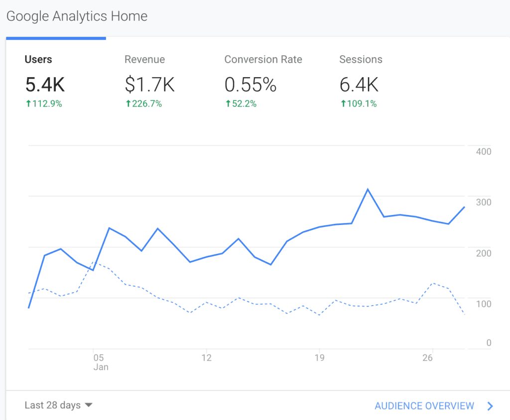Viewport: 510px width, 420px height.
Task: Click the 300 y-axis label
Action: click(x=484, y=202)
